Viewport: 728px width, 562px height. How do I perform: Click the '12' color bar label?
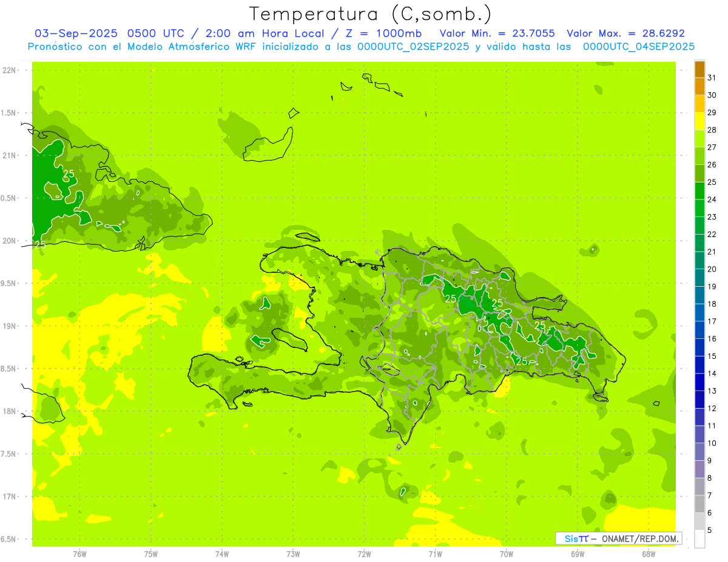click(712, 409)
